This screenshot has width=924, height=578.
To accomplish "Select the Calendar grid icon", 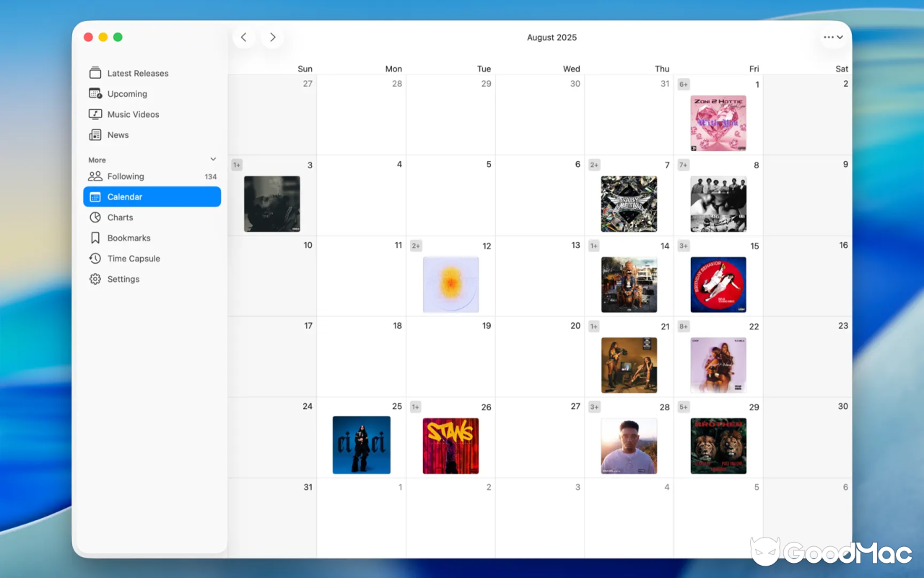I will [95, 197].
